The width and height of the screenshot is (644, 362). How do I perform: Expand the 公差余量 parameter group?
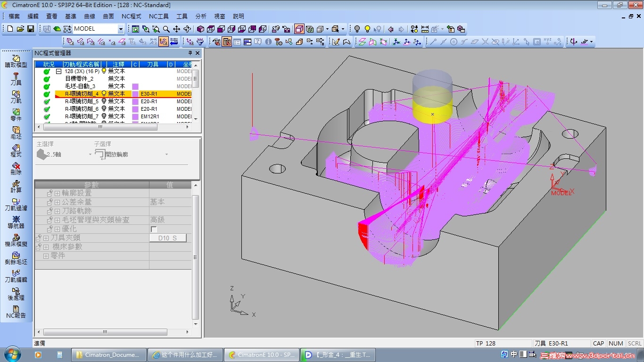tap(57, 202)
